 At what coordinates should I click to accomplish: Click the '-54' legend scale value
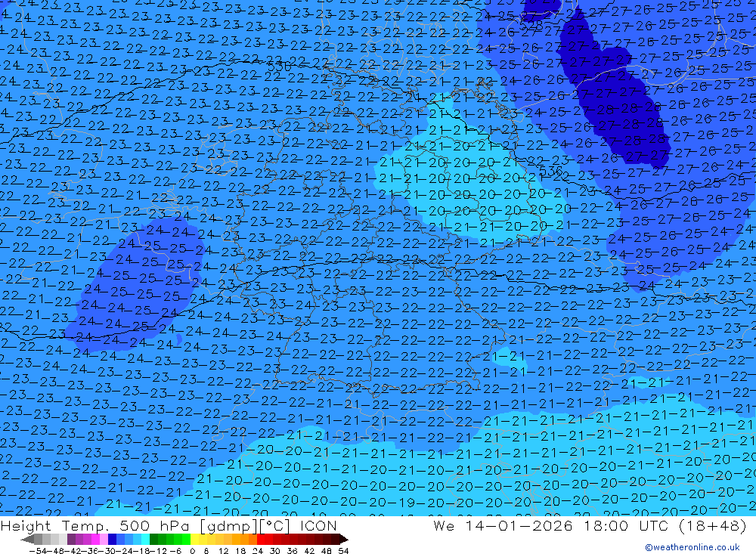pos(38,551)
